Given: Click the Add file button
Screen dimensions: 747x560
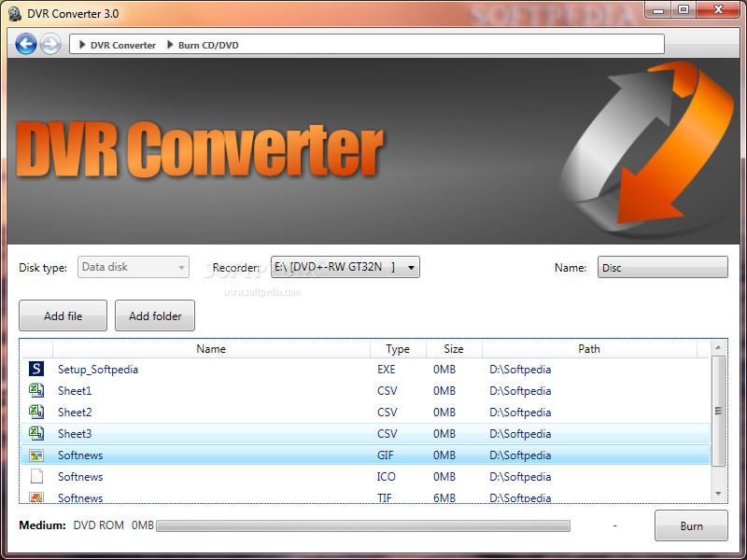Looking at the screenshot, I should click(x=63, y=315).
